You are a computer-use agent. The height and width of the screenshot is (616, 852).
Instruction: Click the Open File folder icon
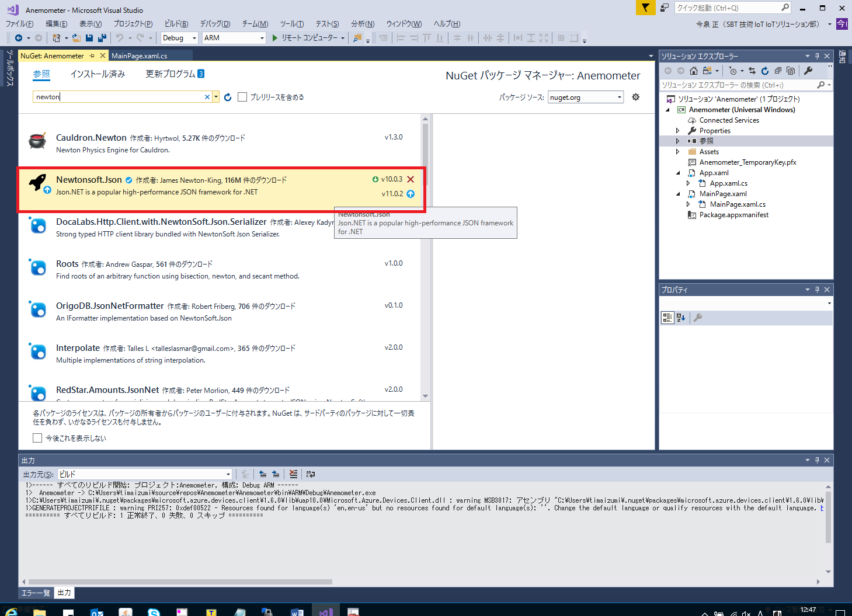click(76, 38)
